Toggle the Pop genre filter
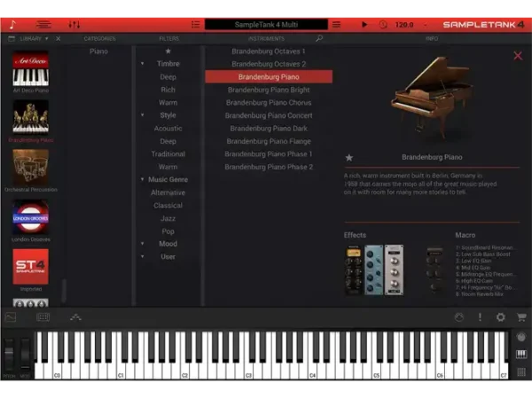Screen dimensions: 532x399 [168, 231]
